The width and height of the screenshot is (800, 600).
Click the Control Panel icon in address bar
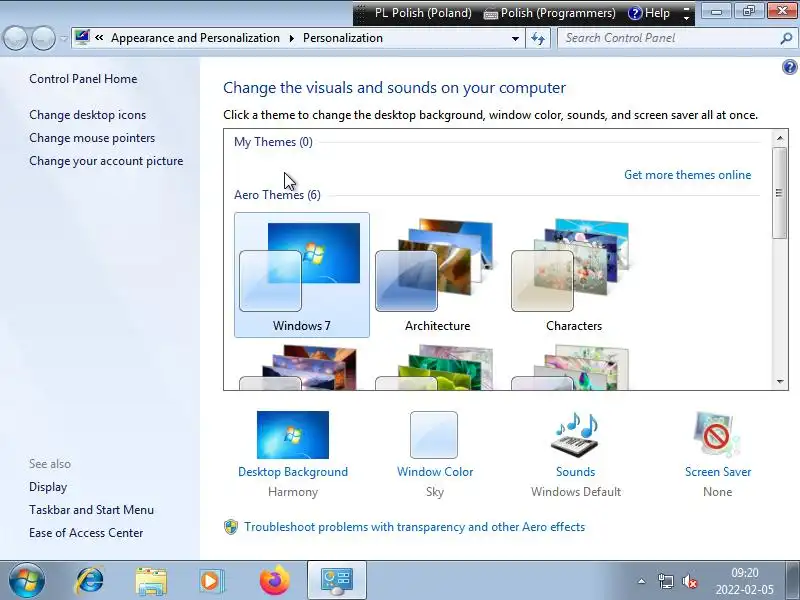[82, 38]
